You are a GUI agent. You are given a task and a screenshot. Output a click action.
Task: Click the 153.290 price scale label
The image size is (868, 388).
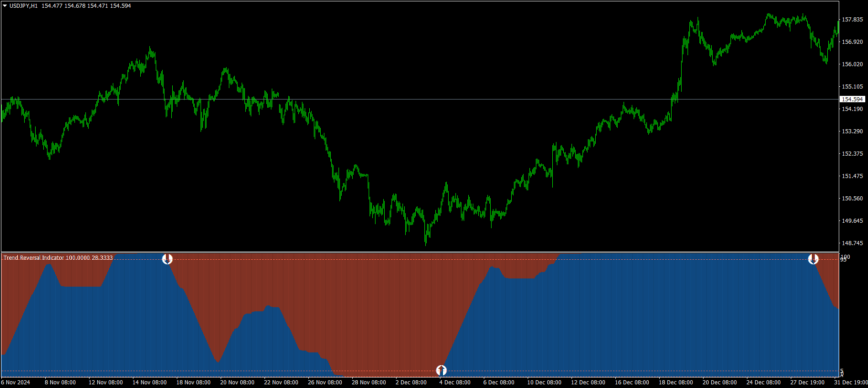click(852, 131)
